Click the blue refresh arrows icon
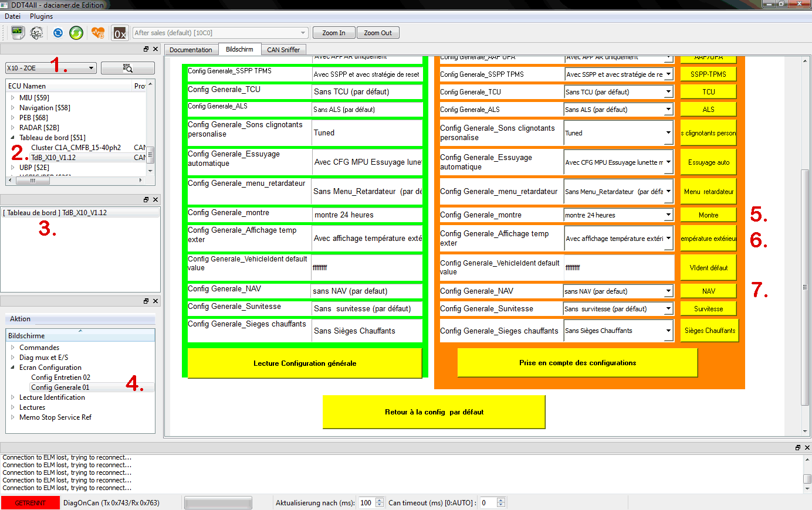The width and height of the screenshot is (812, 510). tap(57, 33)
